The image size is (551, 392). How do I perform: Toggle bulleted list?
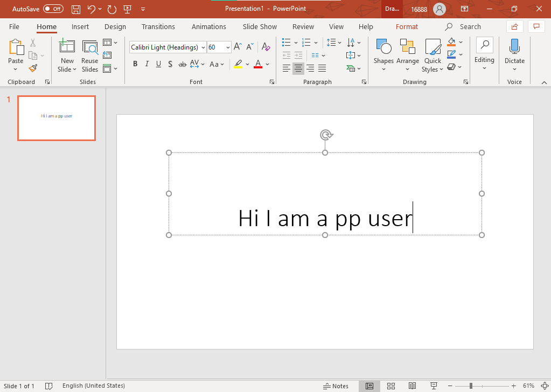click(287, 43)
